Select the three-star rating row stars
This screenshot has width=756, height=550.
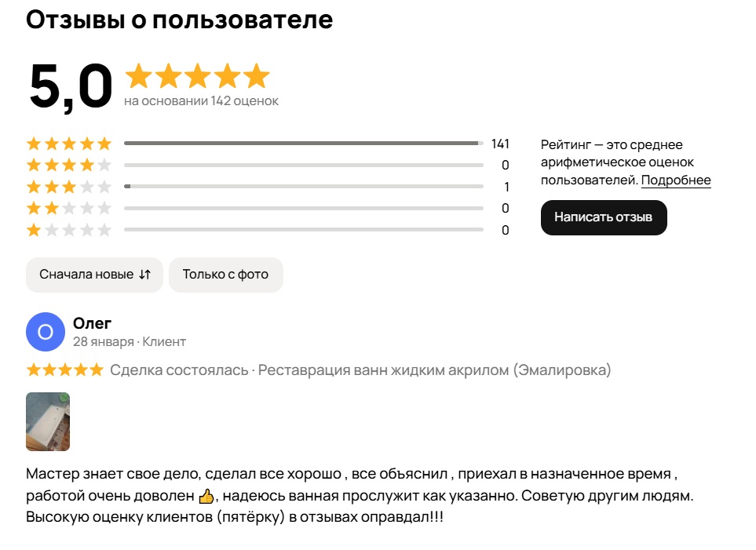click(69, 187)
